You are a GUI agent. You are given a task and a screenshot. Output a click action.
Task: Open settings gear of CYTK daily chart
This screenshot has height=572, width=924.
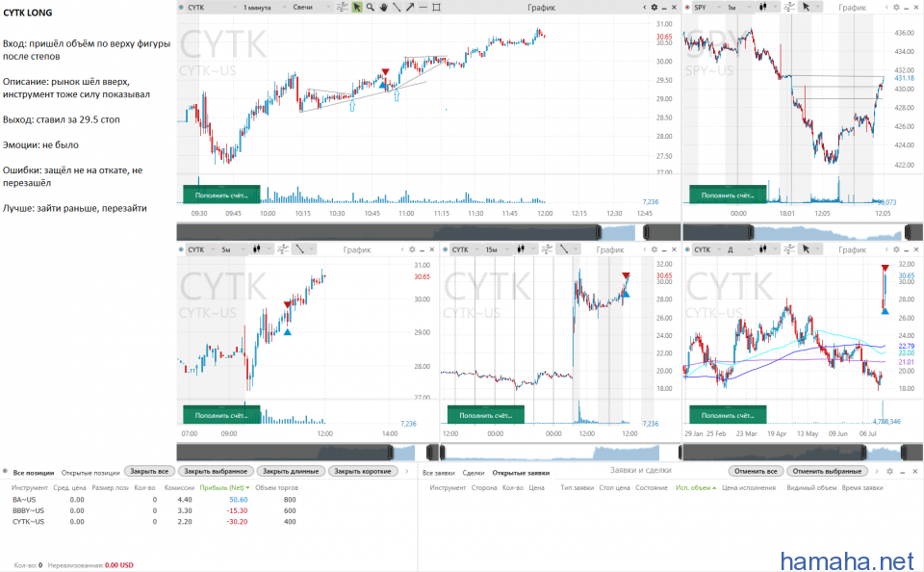coord(896,249)
